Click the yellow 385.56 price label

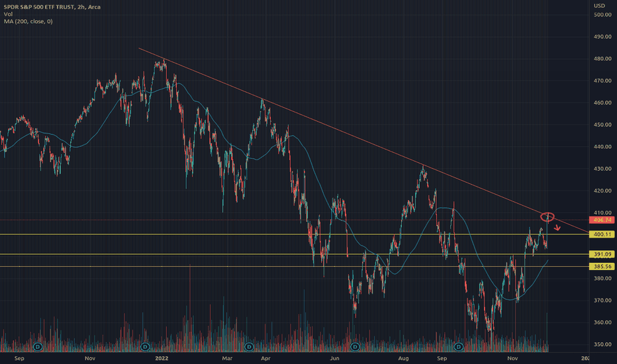point(602,267)
